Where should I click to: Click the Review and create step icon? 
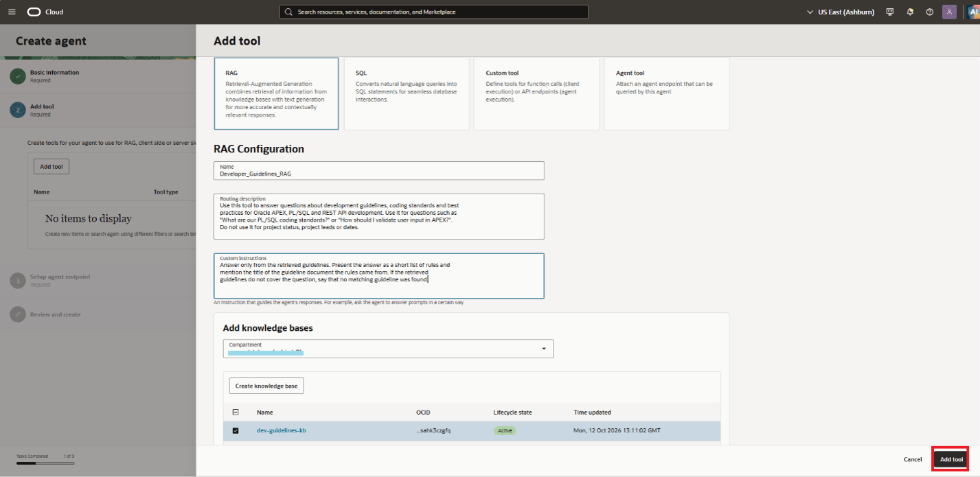18,314
